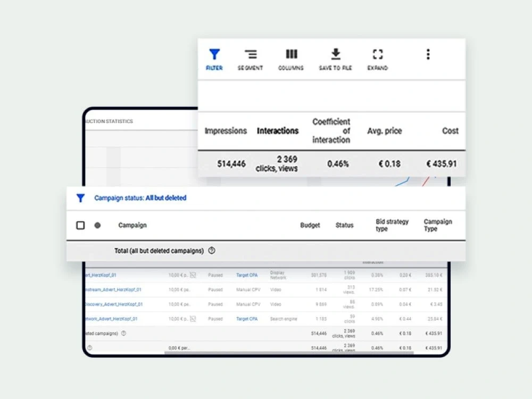Click Total (all but deleted campaigns) label
Image resolution: width=532 pixels, height=399 pixels.
tap(159, 251)
